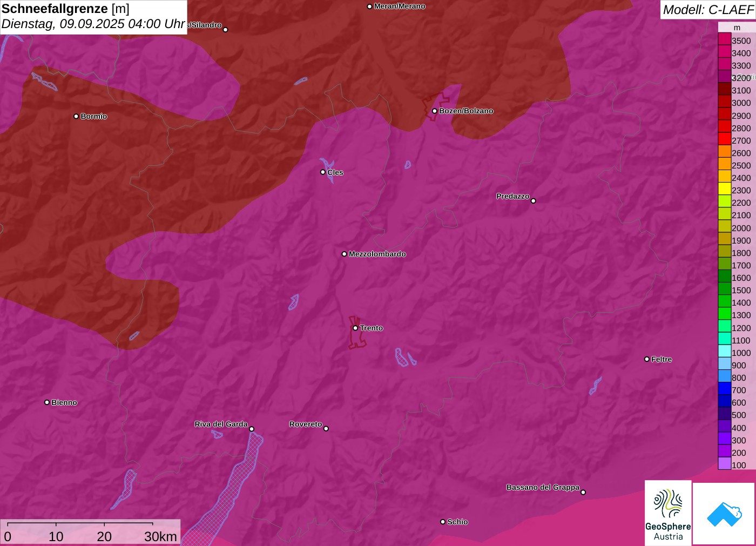756x546 pixels.
Task: Click the Riva del Garda label text
Action: pyautogui.click(x=221, y=424)
